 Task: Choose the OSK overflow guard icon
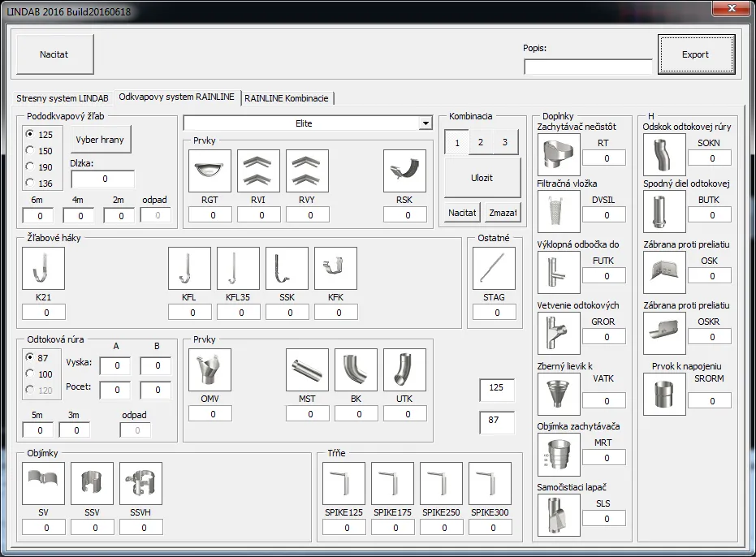pyautogui.click(x=664, y=272)
